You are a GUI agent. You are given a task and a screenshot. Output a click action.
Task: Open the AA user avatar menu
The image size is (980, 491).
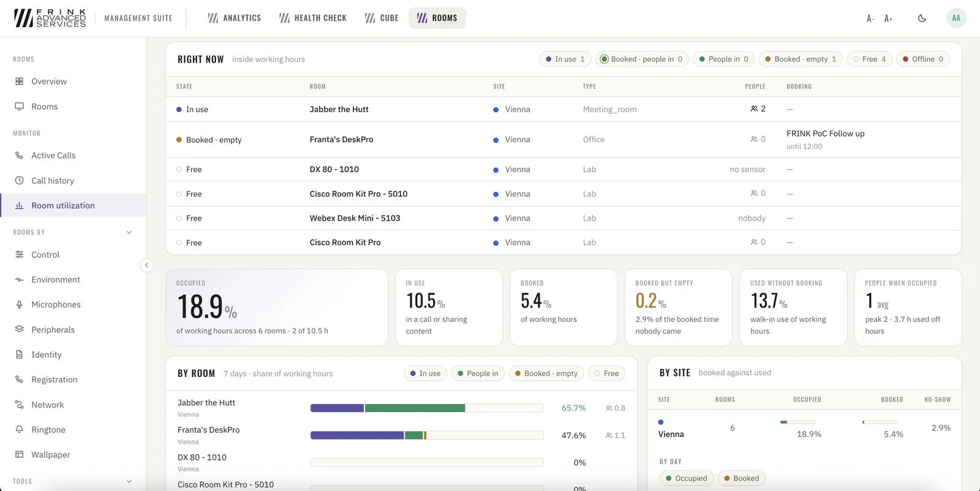click(x=956, y=18)
